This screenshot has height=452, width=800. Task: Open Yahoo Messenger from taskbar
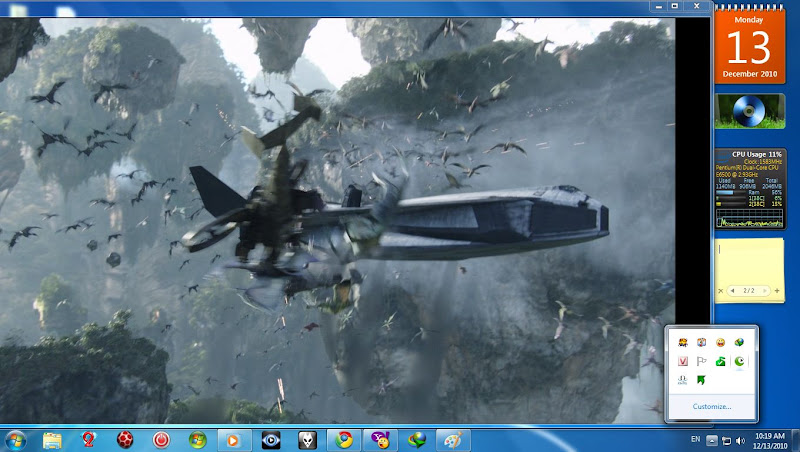(x=380, y=440)
